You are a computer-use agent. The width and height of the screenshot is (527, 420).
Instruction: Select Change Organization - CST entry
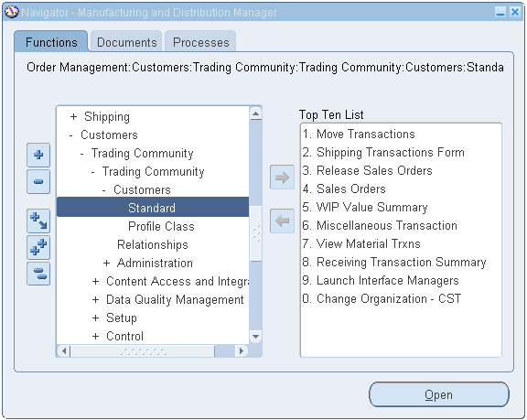point(382,298)
